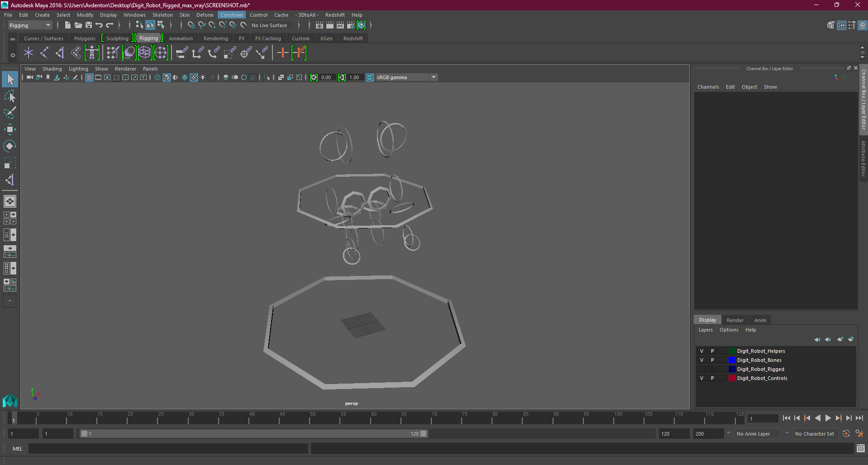
Task: Redo the last action
Action: (x=110, y=25)
